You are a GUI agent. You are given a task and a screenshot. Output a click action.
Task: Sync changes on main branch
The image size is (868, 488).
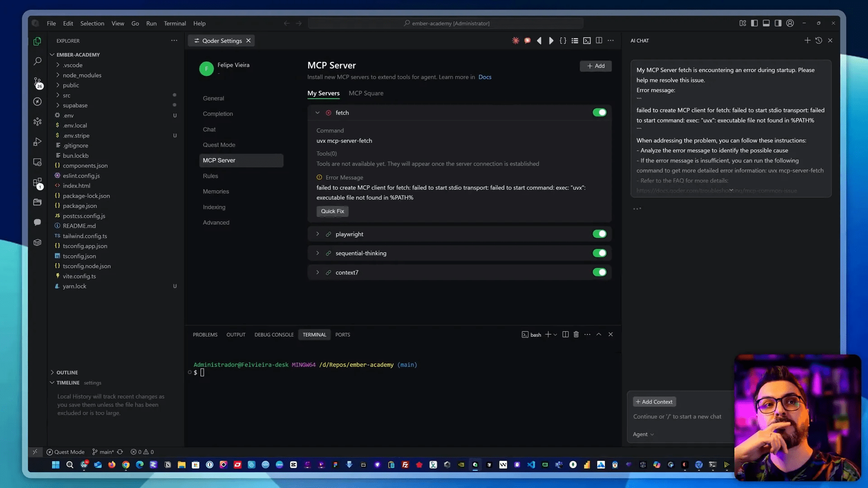120,452
